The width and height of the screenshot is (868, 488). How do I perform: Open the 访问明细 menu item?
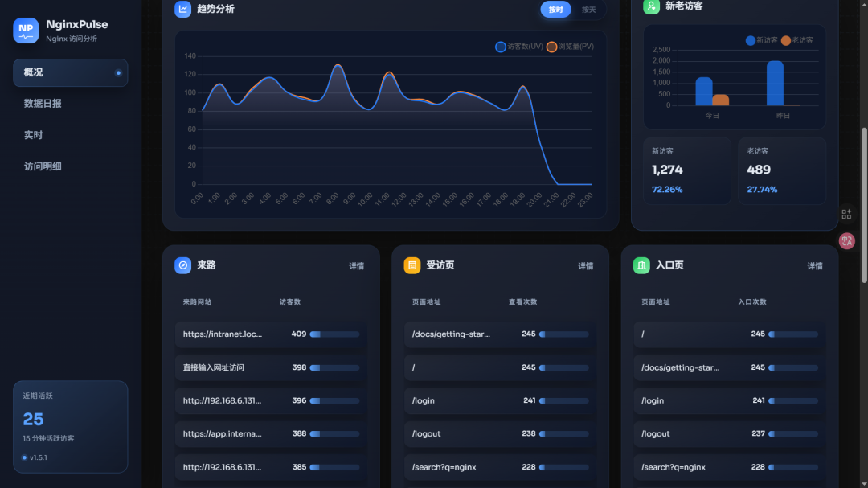pyautogui.click(x=70, y=166)
